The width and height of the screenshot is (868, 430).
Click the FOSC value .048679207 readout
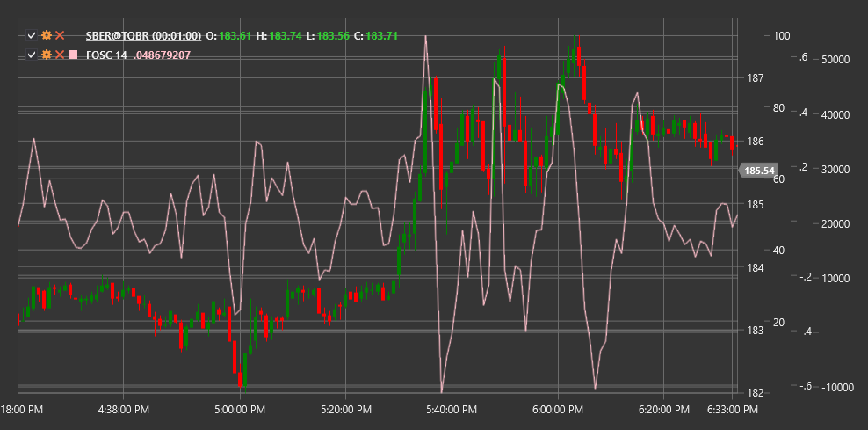point(163,55)
